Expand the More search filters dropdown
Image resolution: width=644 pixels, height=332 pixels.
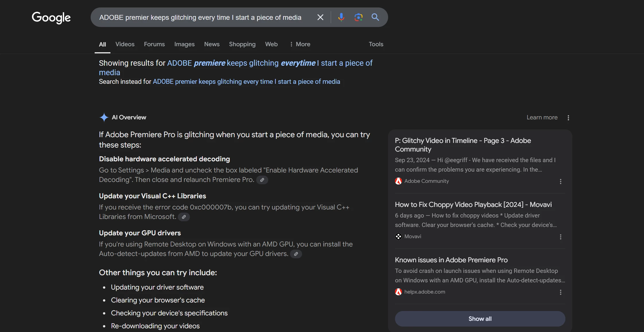pos(300,44)
